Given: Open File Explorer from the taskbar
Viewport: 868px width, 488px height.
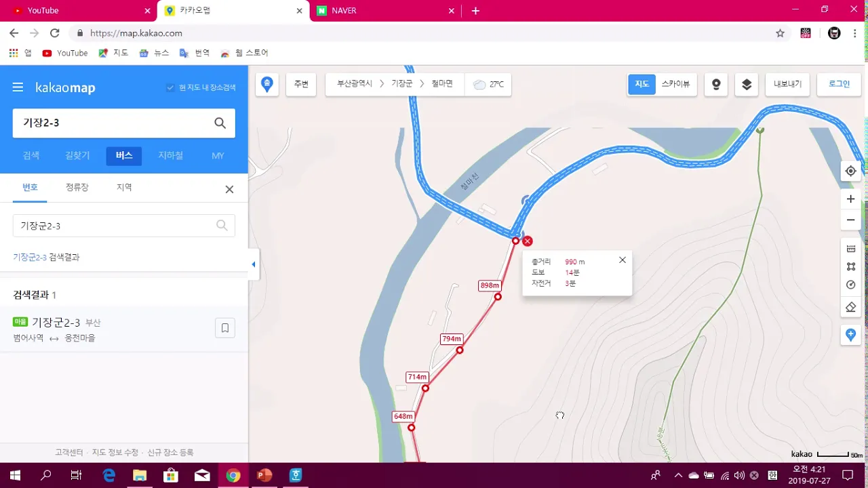Looking at the screenshot, I should (x=140, y=475).
